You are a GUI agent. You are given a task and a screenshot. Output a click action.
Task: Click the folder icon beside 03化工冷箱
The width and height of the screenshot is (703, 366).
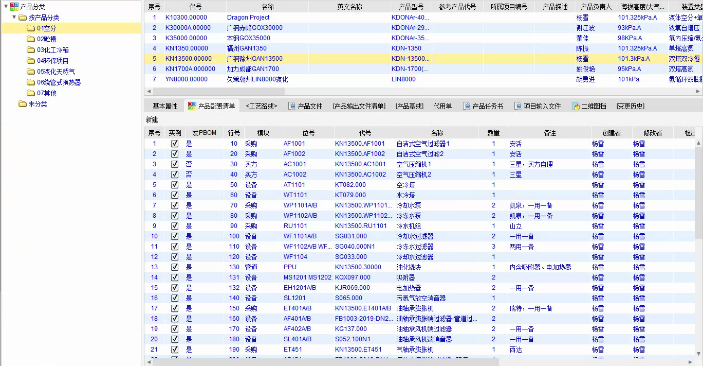tap(31, 50)
